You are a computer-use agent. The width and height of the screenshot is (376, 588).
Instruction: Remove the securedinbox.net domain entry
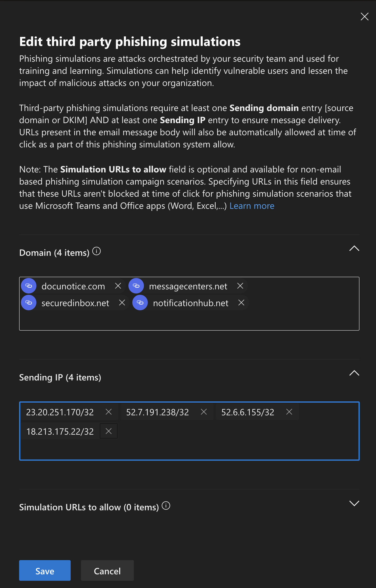tap(122, 303)
